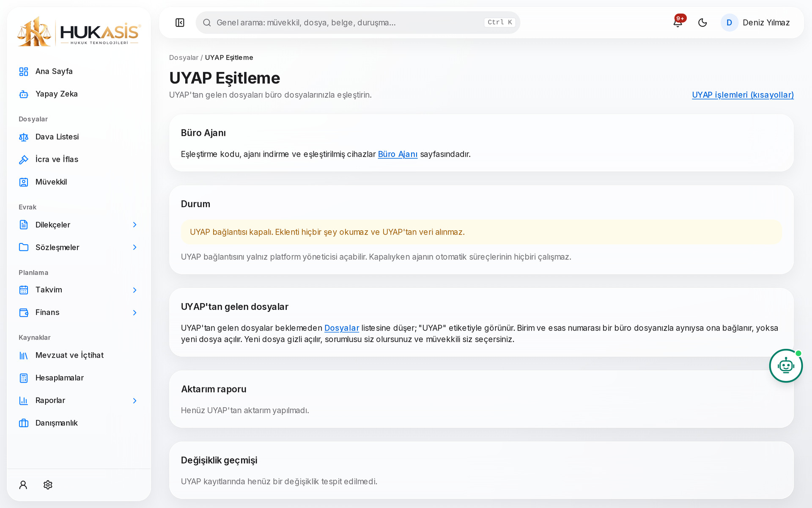Click the HUKASİS logo

click(x=79, y=32)
